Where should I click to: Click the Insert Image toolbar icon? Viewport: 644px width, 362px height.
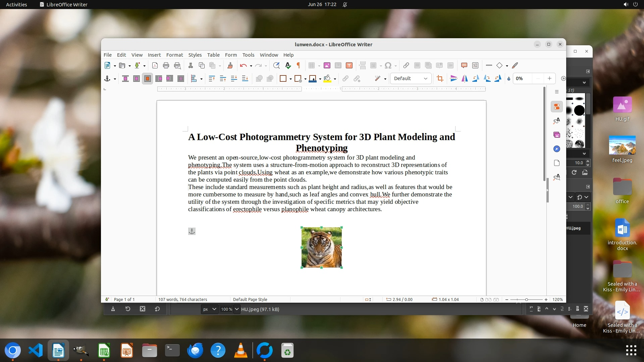point(327,65)
